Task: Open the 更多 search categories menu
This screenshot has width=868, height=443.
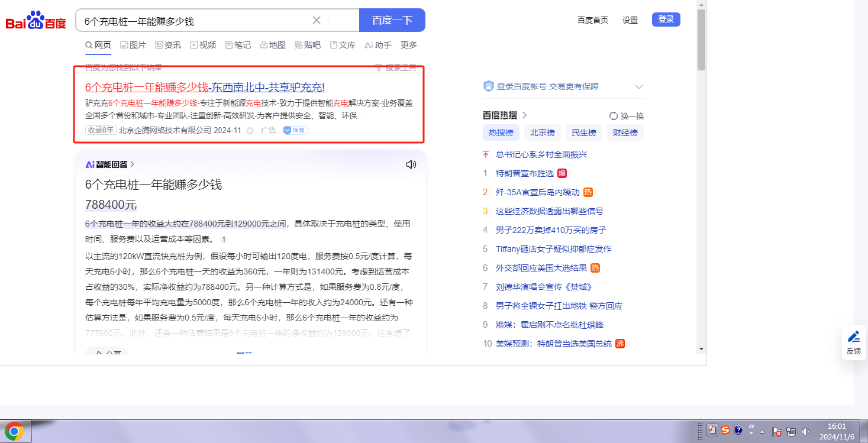Action: tap(409, 45)
